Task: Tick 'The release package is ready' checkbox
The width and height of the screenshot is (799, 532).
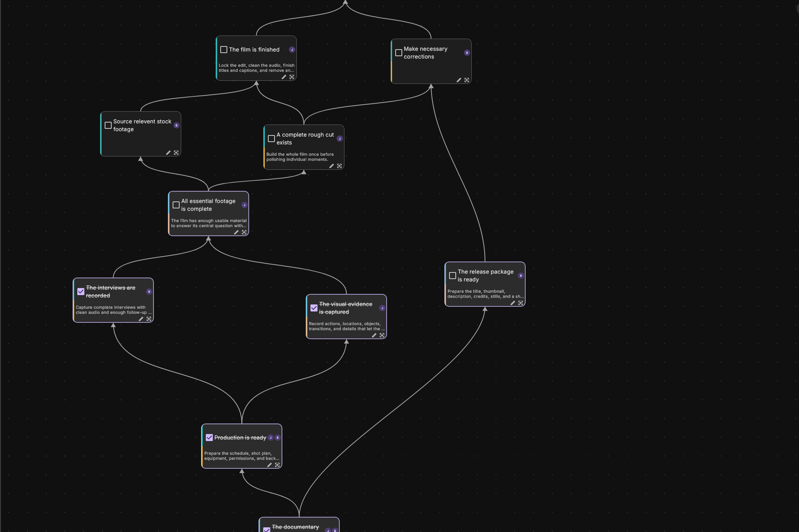Action: coord(453,276)
